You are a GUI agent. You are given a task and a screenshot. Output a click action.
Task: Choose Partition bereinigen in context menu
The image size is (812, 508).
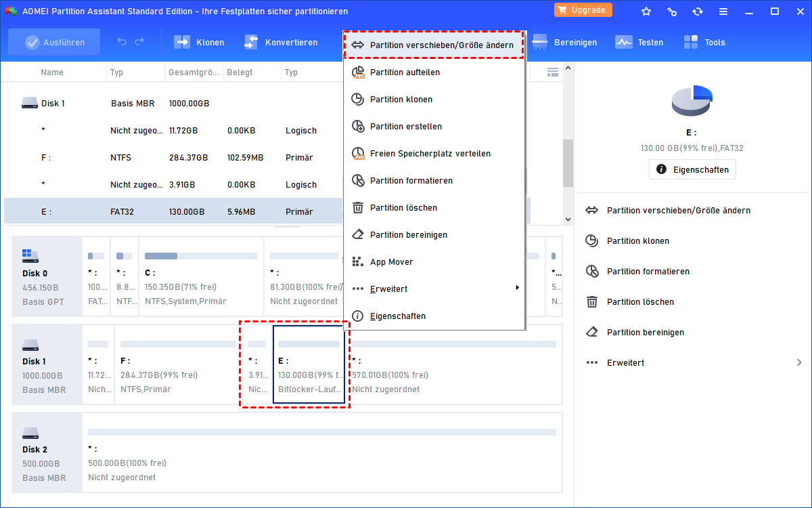[434, 234]
